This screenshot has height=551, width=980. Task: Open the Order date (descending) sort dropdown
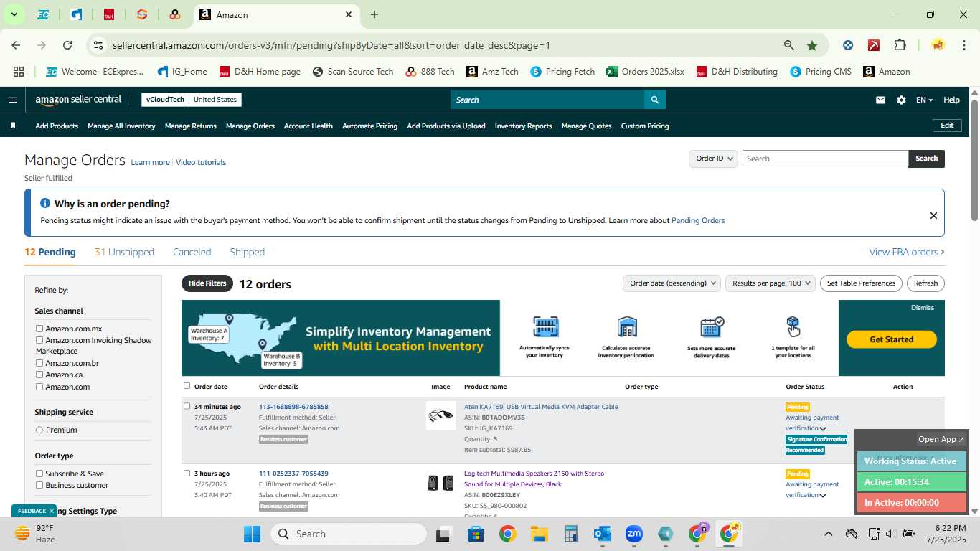click(x=672, y=283)
